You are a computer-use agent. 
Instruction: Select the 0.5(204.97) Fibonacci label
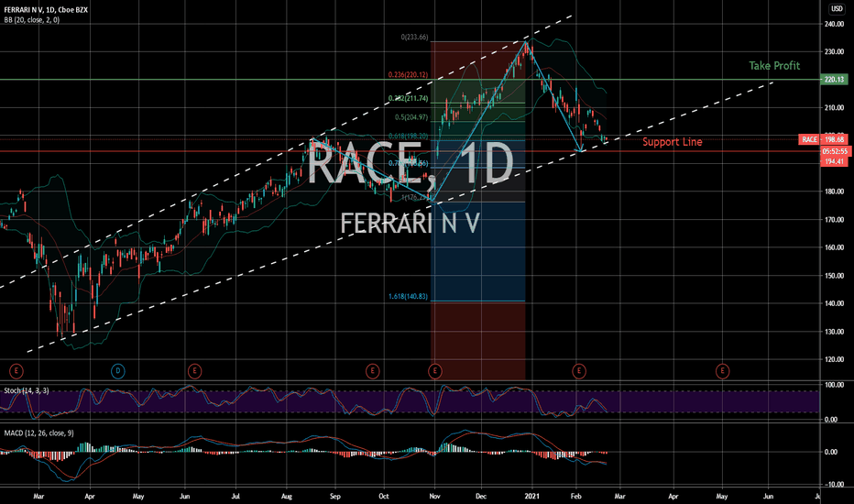coord(411,117)
